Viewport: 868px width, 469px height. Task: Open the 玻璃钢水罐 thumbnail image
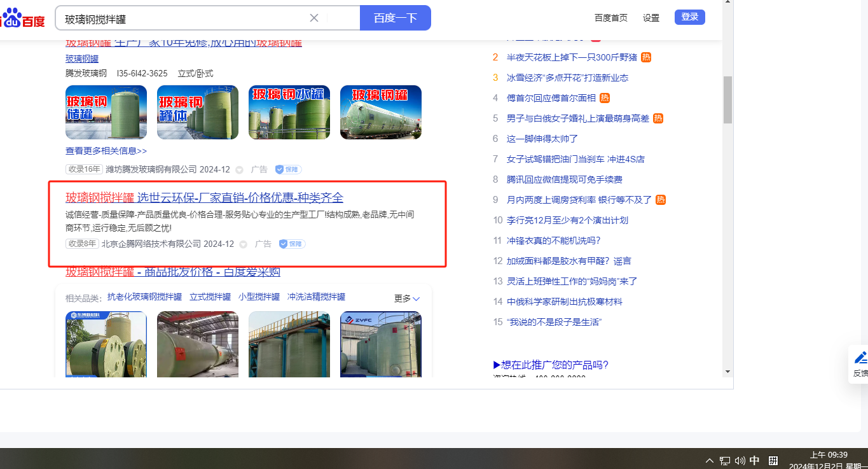tap(289, 112)
